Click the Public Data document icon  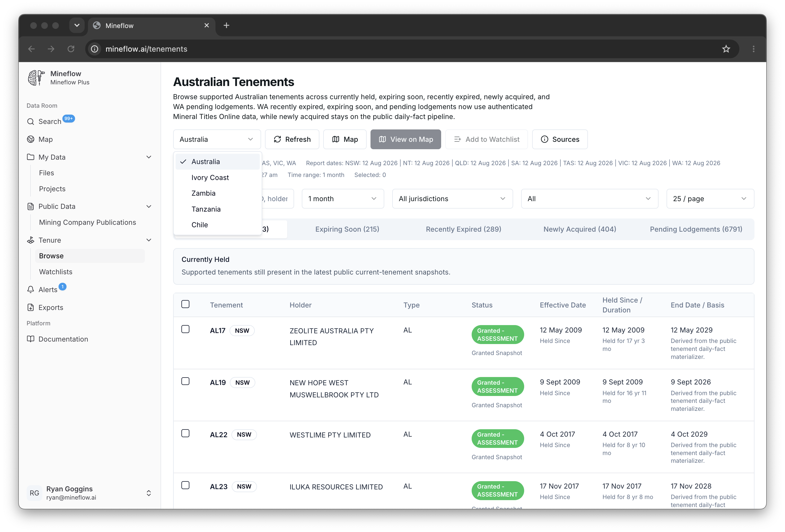coord(31,206)
